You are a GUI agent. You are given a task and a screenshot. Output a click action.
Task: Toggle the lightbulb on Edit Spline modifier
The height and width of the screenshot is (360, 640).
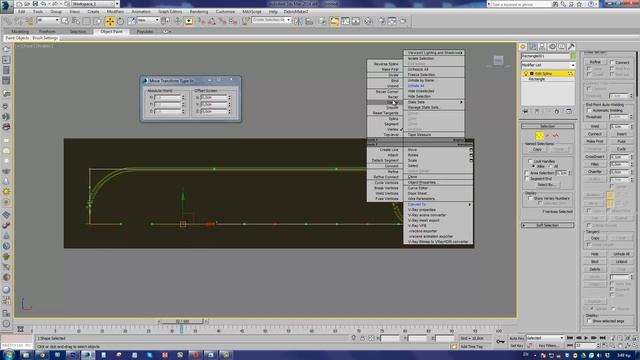pos(526,74)
